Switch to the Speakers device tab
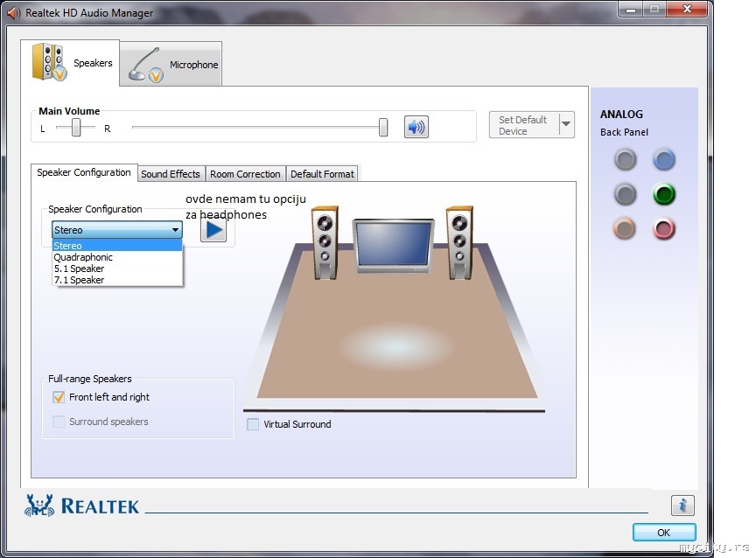 70,63
